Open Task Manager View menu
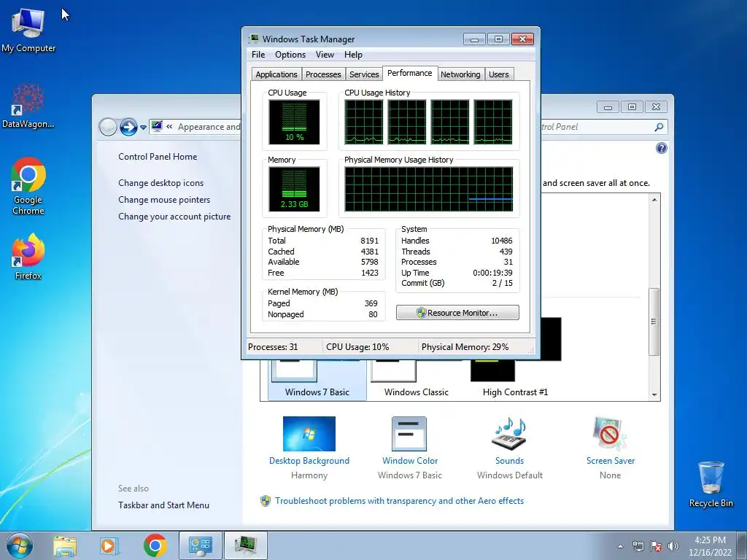747x560 pixels. (x=325, y=55)
